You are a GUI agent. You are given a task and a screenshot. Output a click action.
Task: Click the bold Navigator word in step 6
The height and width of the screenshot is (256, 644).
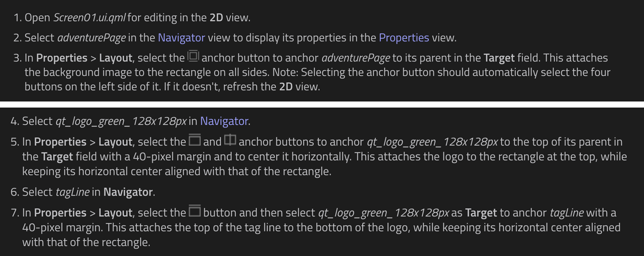(x=128, y=192)
